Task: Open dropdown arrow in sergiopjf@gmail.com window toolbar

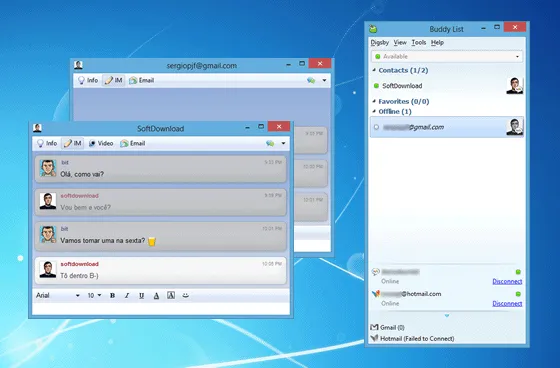Action: [x=324, y=80]
